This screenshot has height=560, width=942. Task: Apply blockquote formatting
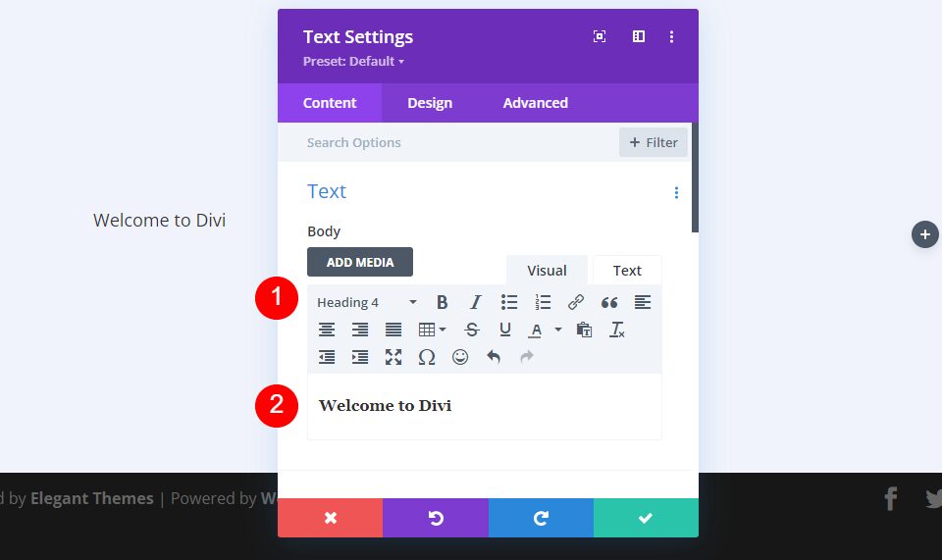609,302
